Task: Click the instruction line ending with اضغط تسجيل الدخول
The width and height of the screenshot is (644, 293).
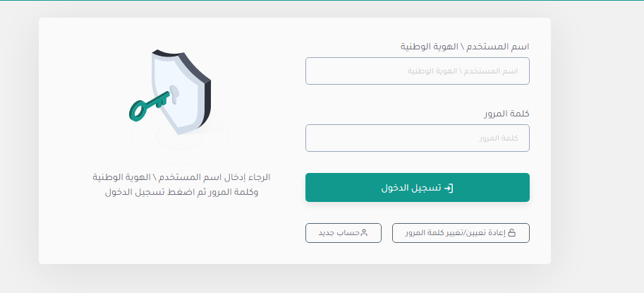Action: pyautogui.click(x=181, y=192)
